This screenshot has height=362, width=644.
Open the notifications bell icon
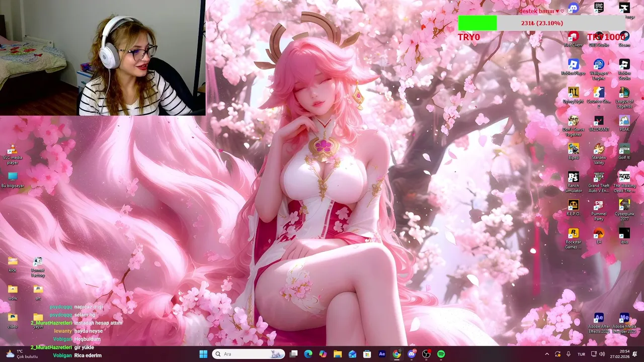(x=635, y=354)
